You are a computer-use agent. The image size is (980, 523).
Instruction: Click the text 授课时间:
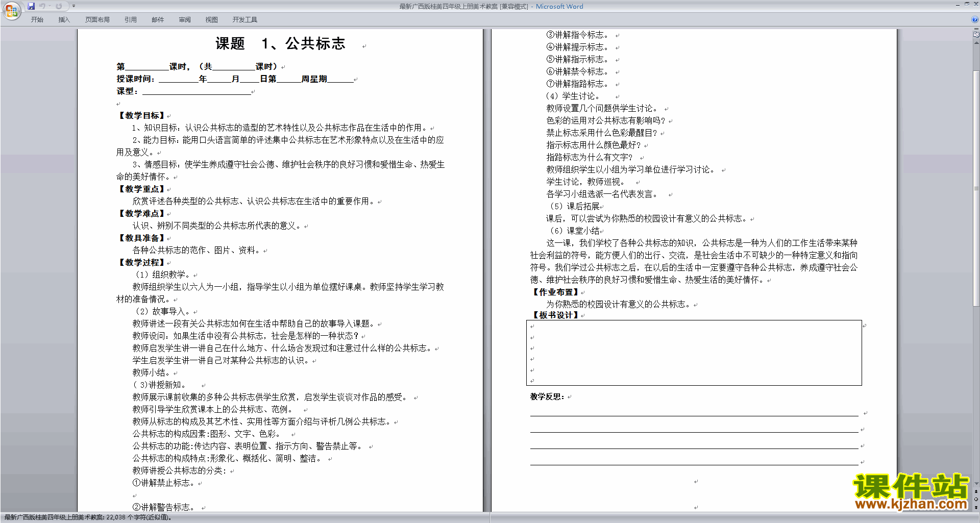[135, 79]
